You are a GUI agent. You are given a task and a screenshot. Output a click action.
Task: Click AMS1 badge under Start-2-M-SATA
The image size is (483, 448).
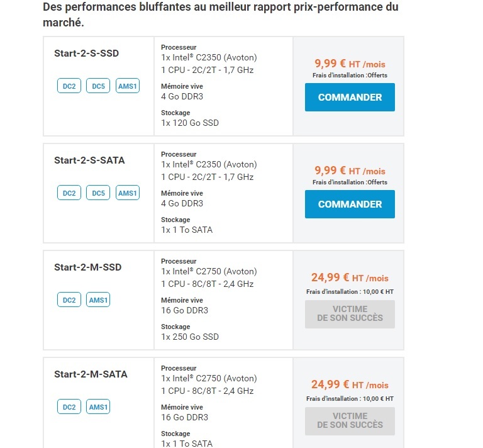[99, 407]
